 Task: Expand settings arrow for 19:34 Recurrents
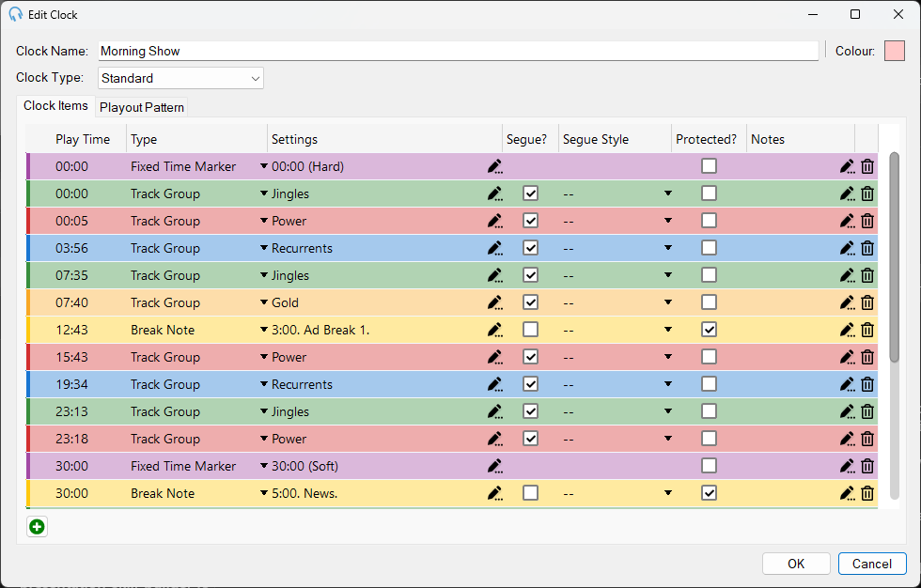[264, 384]
